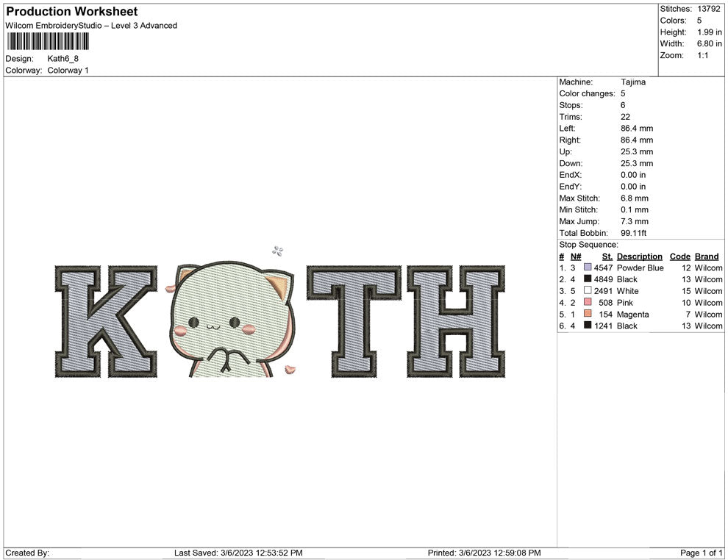Click the letter H in the design
The height and width of the screenshot is (560, 728).
[x=456, y=321]
